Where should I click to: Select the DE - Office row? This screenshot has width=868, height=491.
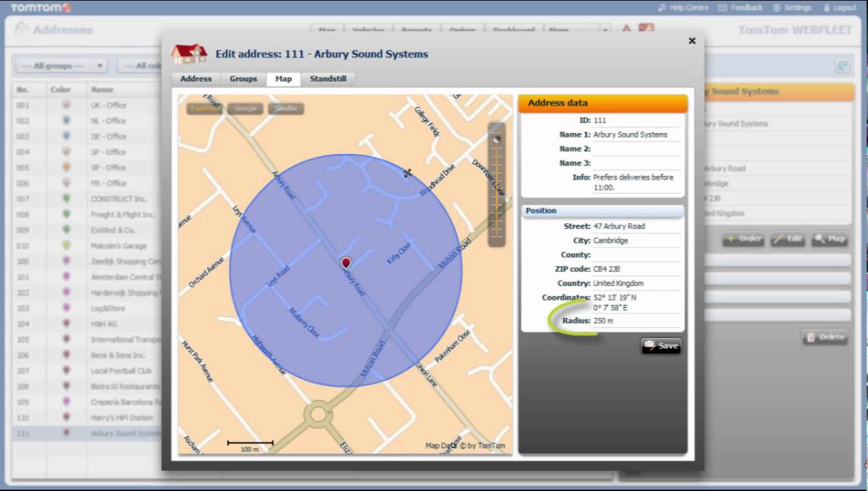(88, 136)
